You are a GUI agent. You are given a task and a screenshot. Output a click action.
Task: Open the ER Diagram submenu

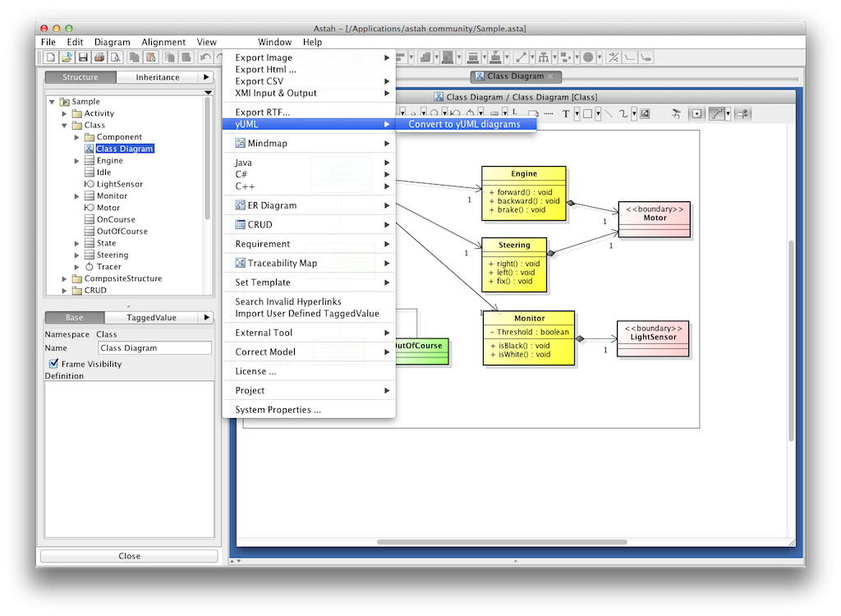click(x=310, y=205)
